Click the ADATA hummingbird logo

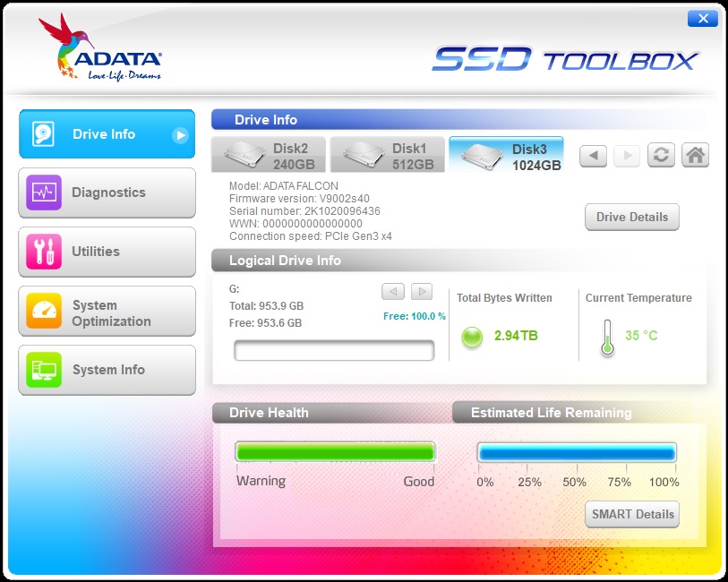(x=101, y=47)
